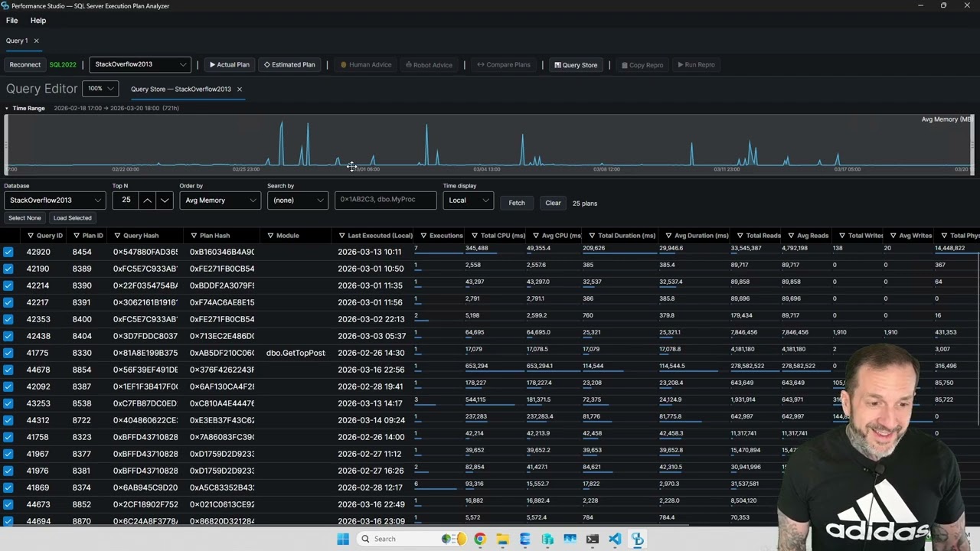Click the Performance Studio taskbar icon
The width and height of the screenshot is (980, 551).
coord(638,539)
